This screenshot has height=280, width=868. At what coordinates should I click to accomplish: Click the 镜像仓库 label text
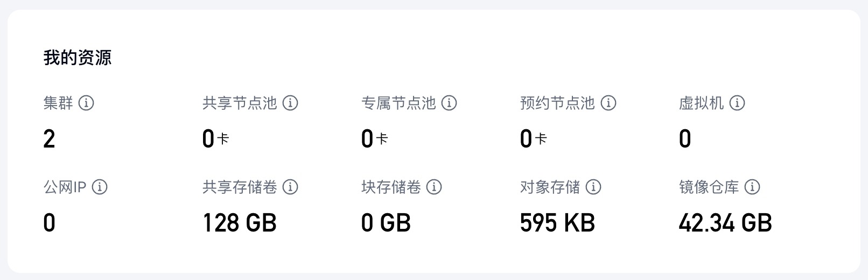(x=709, y=187)
